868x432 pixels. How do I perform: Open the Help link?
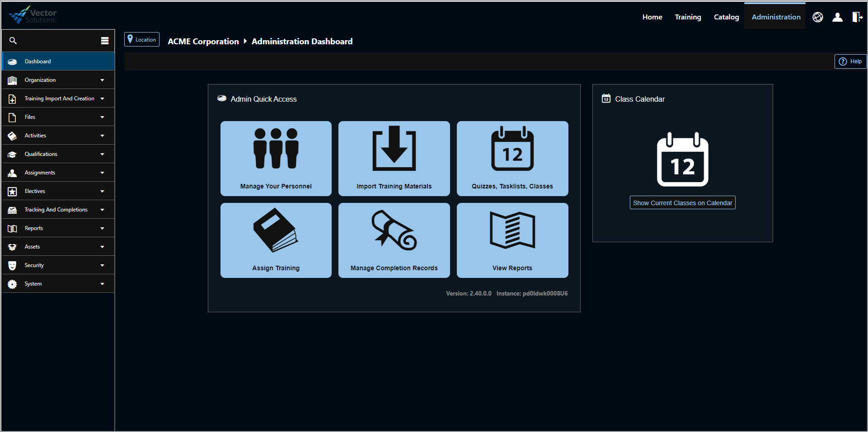coord(850,61)
